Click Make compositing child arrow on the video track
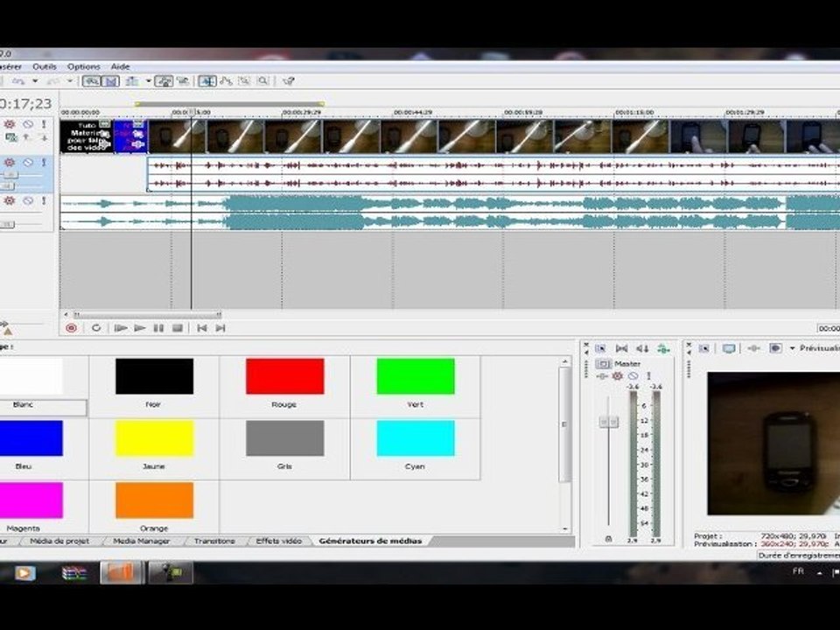Image resolution: width=840 pixels, height=630 pixels. coord(44,137)
